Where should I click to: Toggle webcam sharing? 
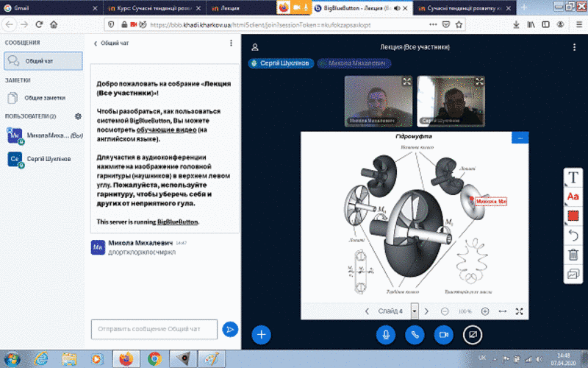[x=443, y=334]
